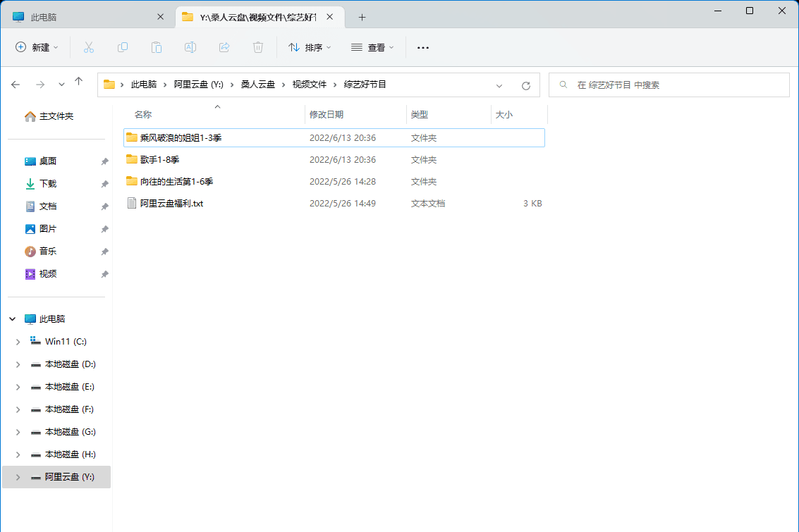Screen dimensions: 799x532
Task: Click the Paste clipboard icon
Action: click(x=157, y=47)
